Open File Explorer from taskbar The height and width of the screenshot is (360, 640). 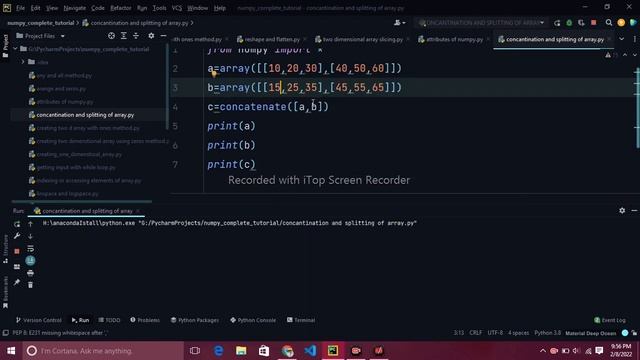pos(241,351)
